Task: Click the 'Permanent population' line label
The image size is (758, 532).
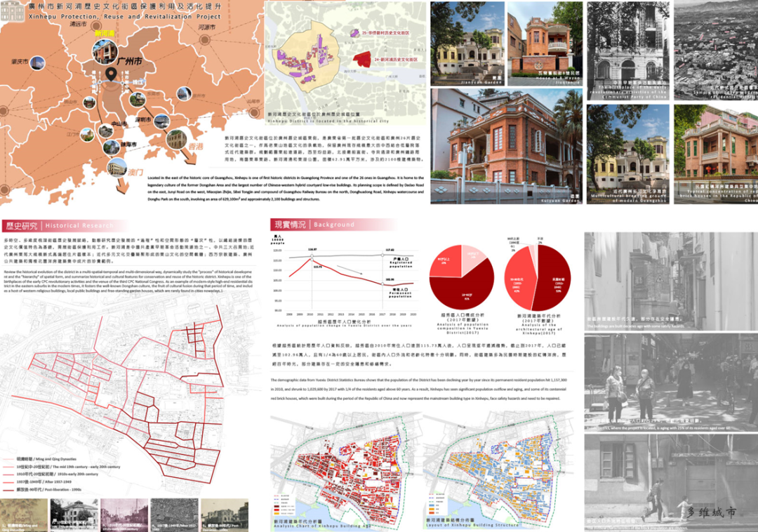Action: pos(401,293)
